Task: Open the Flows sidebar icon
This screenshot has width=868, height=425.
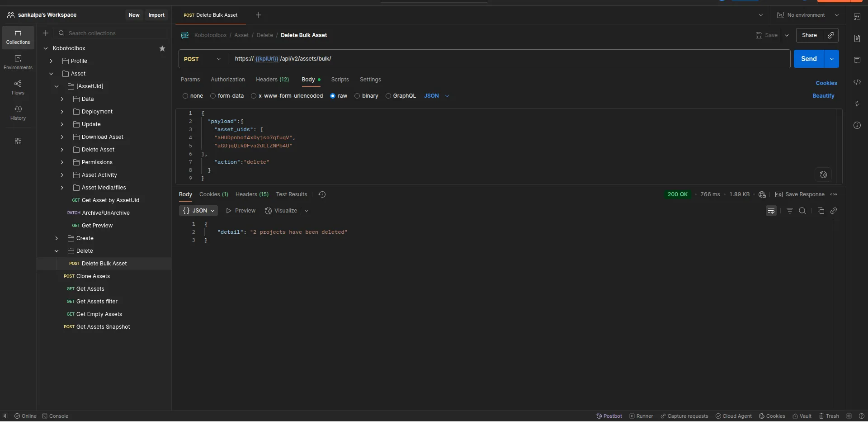Action: click(x=18, y=88)
